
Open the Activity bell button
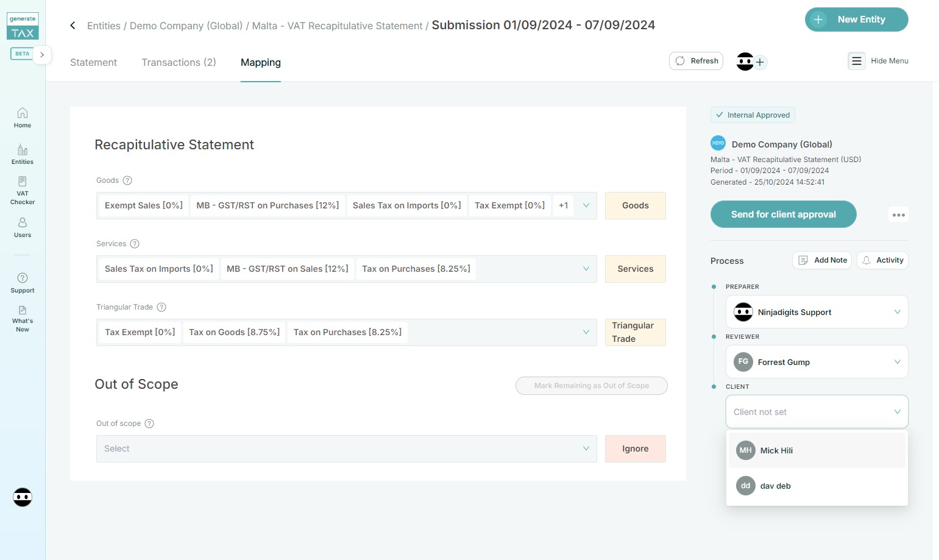tap(882, 260)
